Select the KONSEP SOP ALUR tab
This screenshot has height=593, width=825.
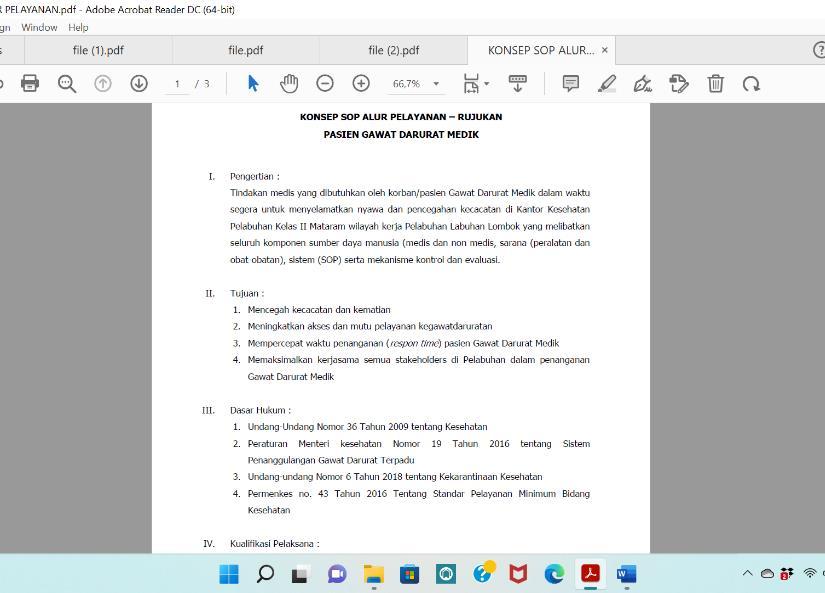(541, 51)
